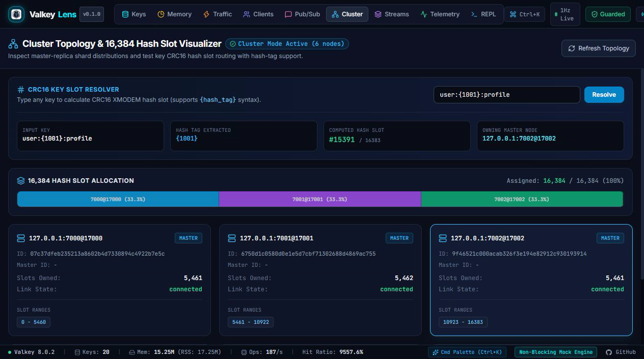644x359 pixels.
Task: Click the layers icon beside Hash Slot Allocation
Action: pyautogui.click(x=21, y=181)
